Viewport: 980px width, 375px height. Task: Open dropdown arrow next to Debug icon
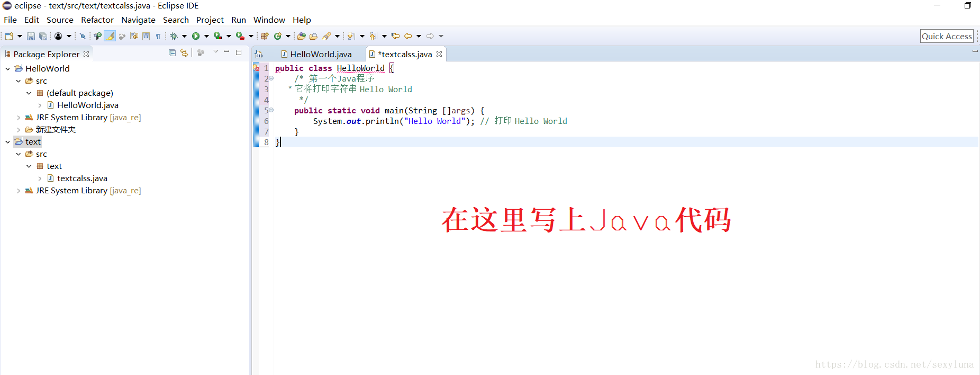tap(184, 36)
